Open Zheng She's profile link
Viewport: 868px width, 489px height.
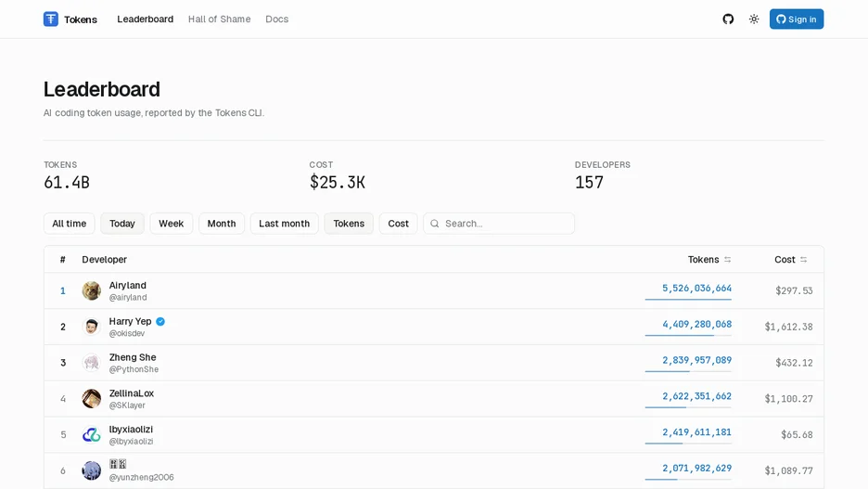(133, 357)
